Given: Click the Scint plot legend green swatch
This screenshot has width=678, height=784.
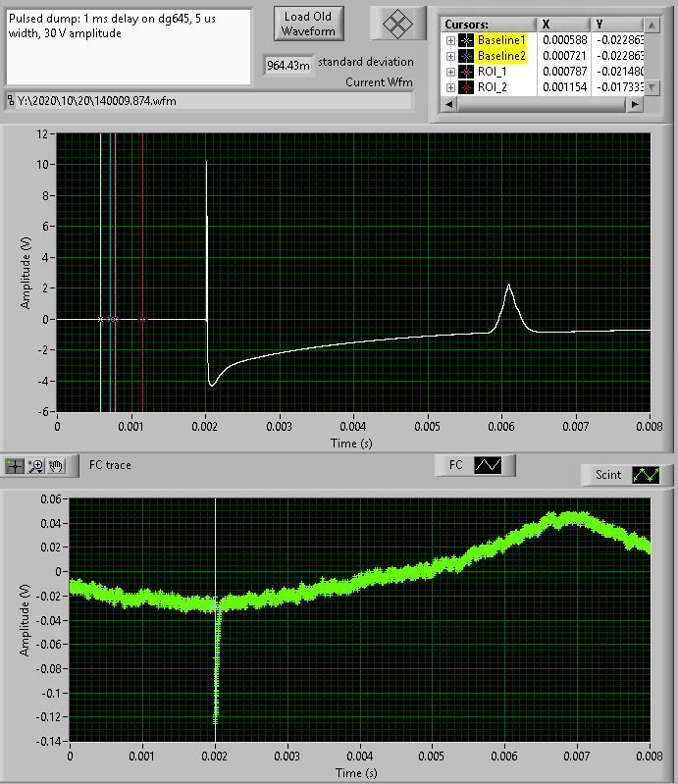Looking at the screenshot, I should coord(646,475).
